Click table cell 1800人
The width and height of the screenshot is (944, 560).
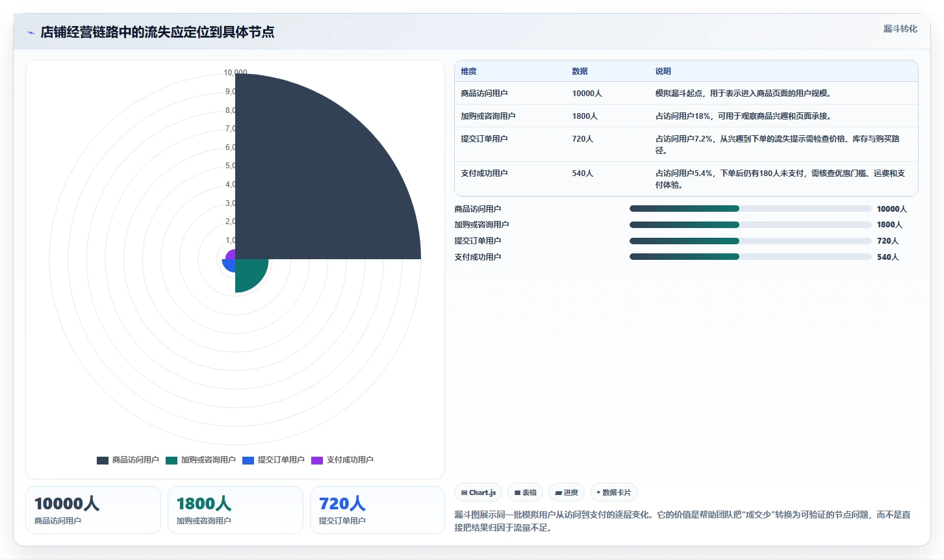click(585, 116)
